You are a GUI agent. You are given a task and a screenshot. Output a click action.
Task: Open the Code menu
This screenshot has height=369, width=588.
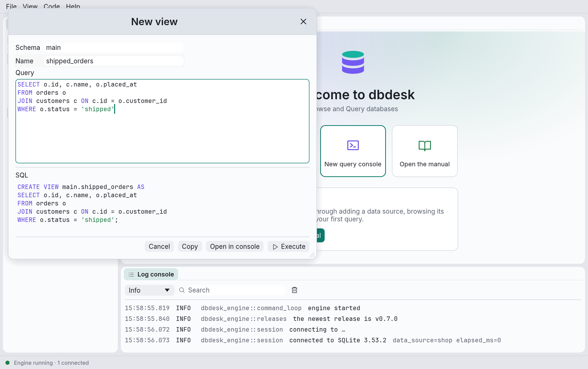click(x=52, y=6)
